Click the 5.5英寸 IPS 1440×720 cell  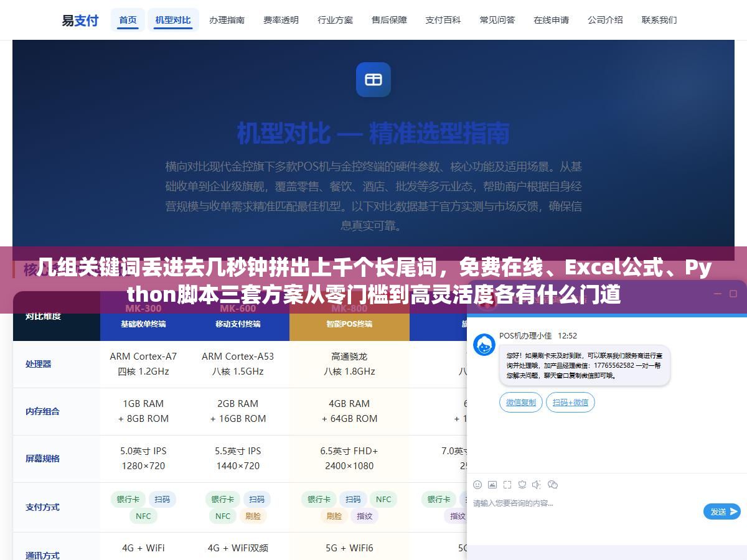coord(238,459)
